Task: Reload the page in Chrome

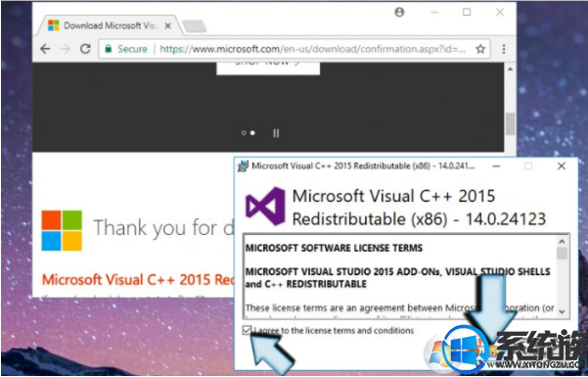Action: point(85,49)
